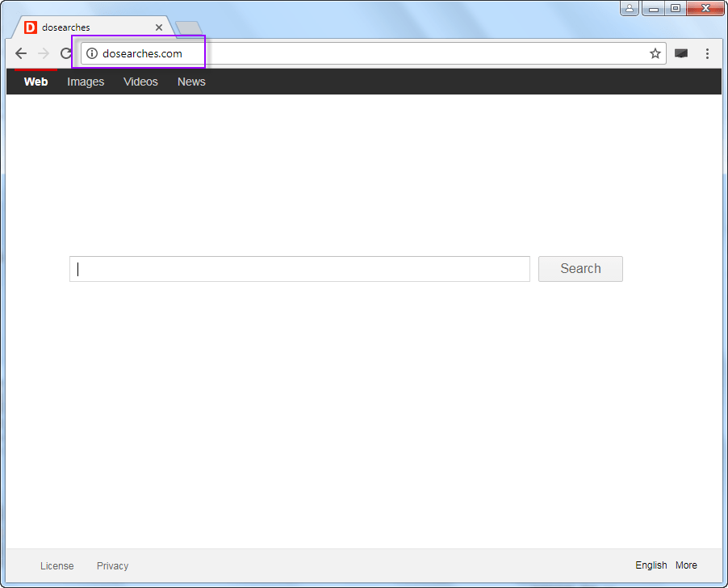Click the red D favicon on the tab
The image size is (728, 588).
[x=30, y=27]
